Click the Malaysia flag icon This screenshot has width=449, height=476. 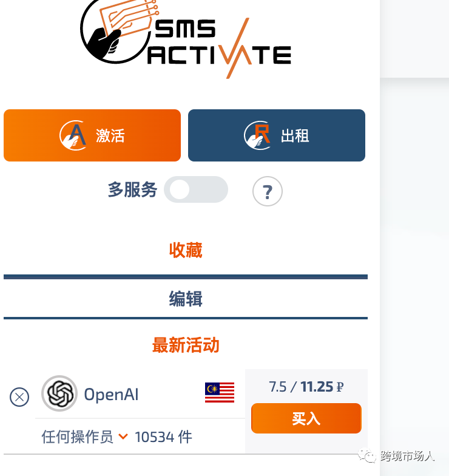(x=220, y=392)
